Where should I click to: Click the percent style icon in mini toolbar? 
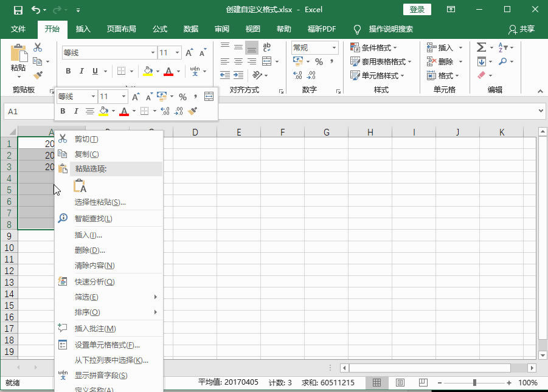tap(181, 95)
